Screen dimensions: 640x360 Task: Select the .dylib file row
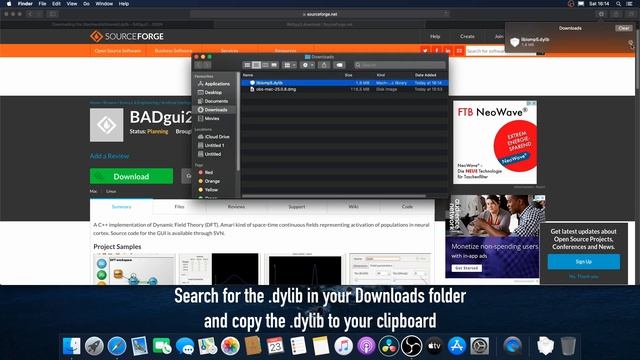[344, 83]
